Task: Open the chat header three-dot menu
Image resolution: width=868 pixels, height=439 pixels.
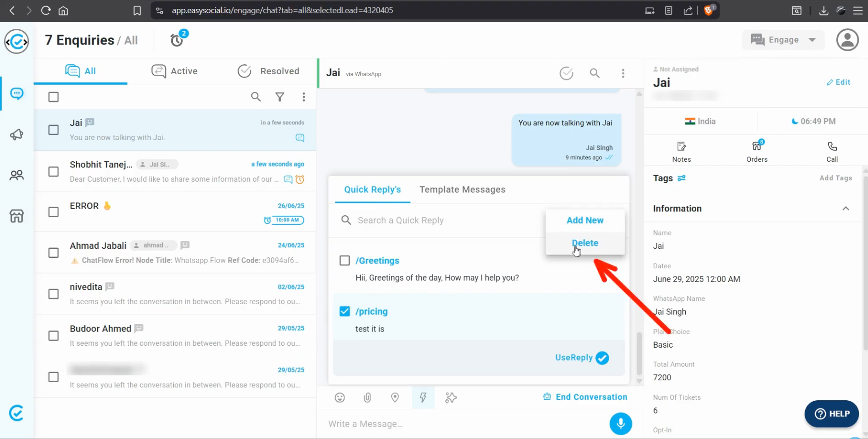Action: 623,73
